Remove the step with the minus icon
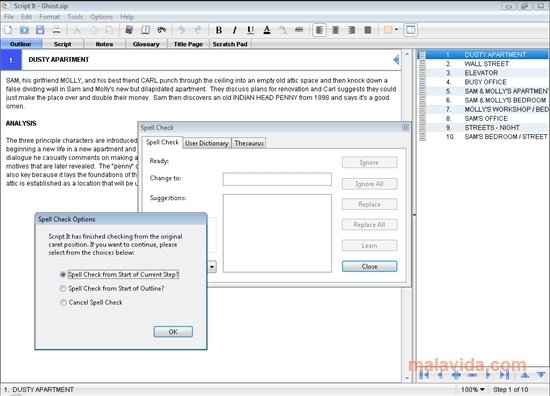550x396 pixels. 472,375
